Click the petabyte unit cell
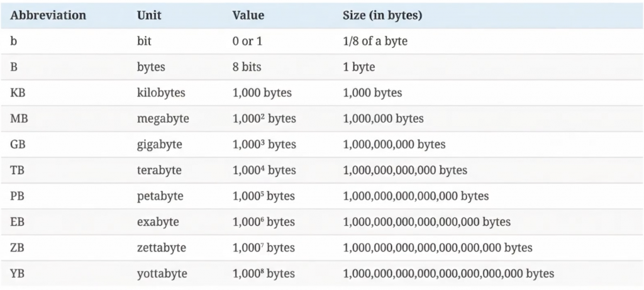Viewport: 644px width, 290px height. click(160, 196)
